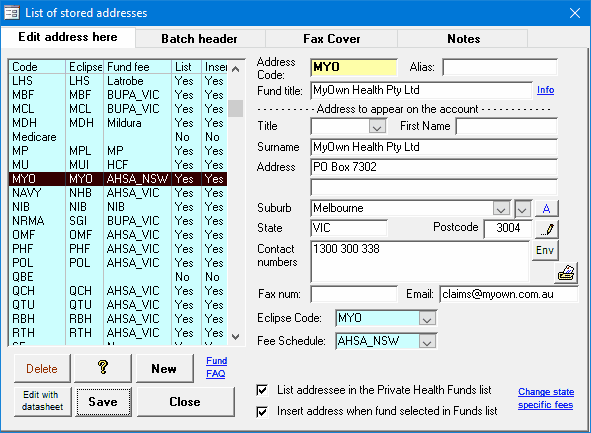Select the MDH Mildura row

(x=118, y=123)
